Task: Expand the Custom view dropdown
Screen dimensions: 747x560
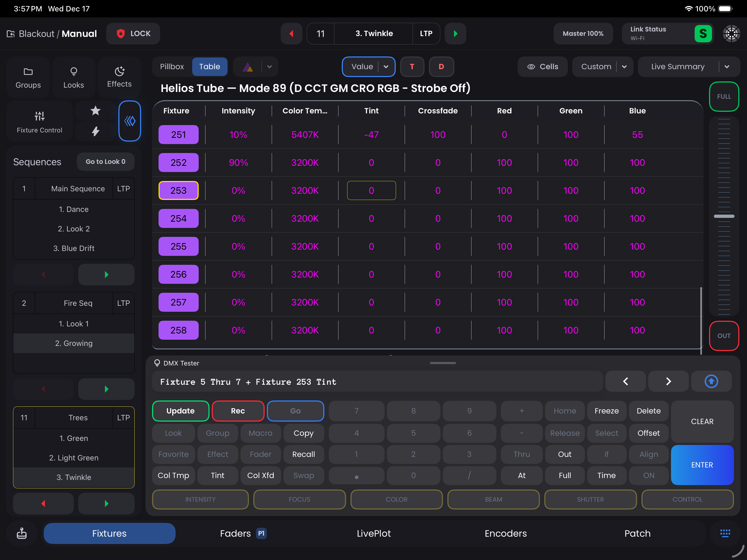Action: (x=624, y=66)
